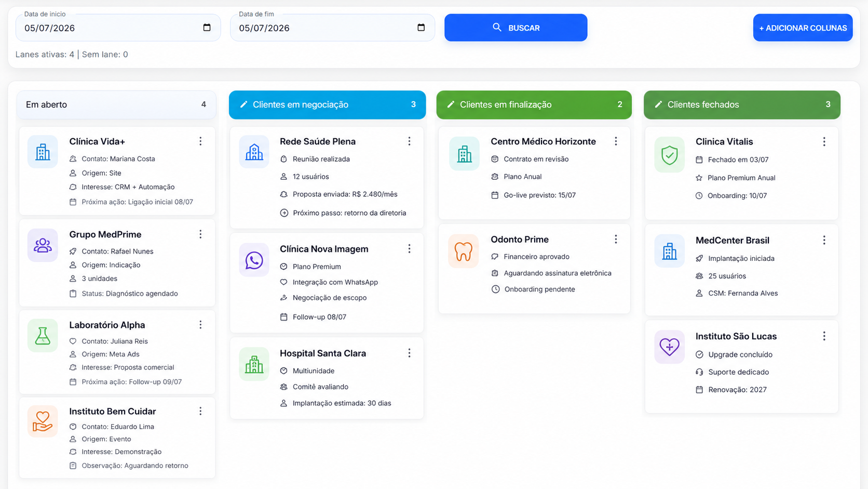Click the hospital icon of Rede Saúde Plena
Screen dimensions: 868x489
(254, 152)
